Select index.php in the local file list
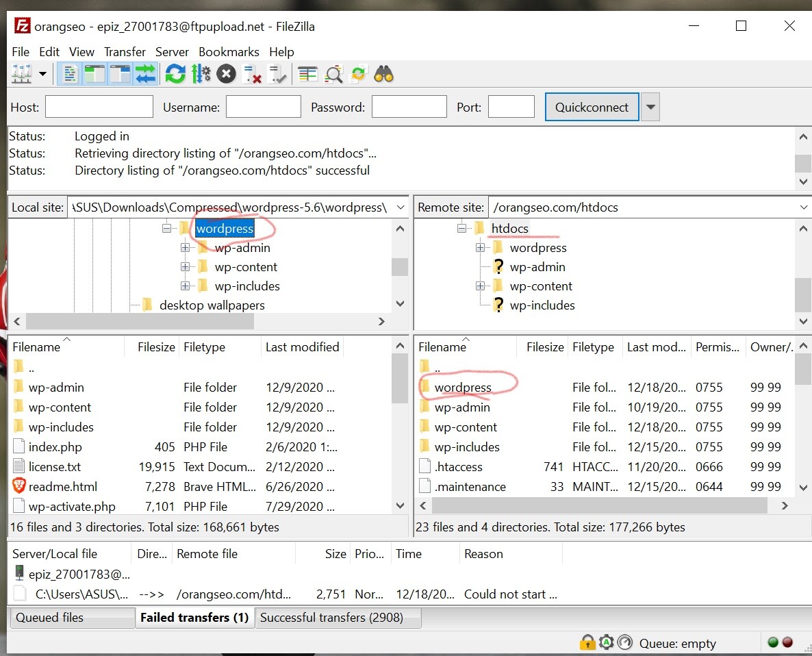The height and width of the screenshot is (656, 812). (55, 447)
